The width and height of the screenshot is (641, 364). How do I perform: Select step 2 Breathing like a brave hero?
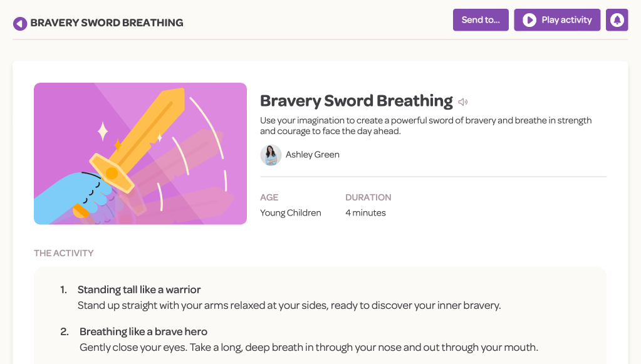pos(143,331)
